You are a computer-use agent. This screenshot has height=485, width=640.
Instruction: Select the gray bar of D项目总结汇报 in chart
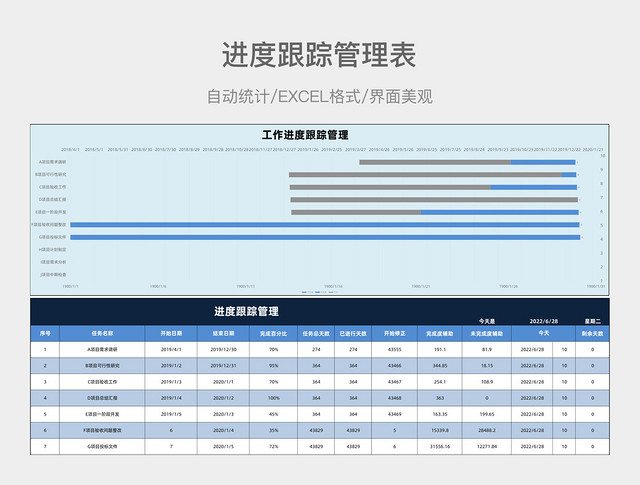434,200
